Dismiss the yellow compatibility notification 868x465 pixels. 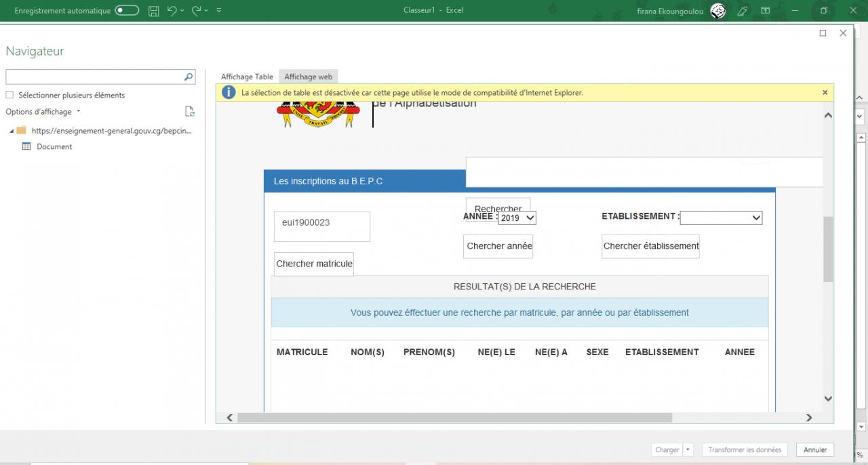coord(825,92)
